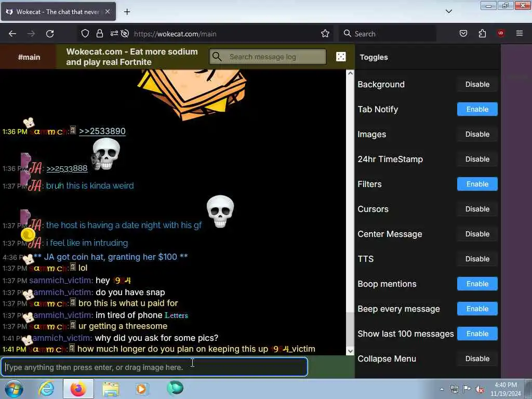The image size is (532, 399).
Task: Enable Show last 100 messages
Action: [477, 334]
